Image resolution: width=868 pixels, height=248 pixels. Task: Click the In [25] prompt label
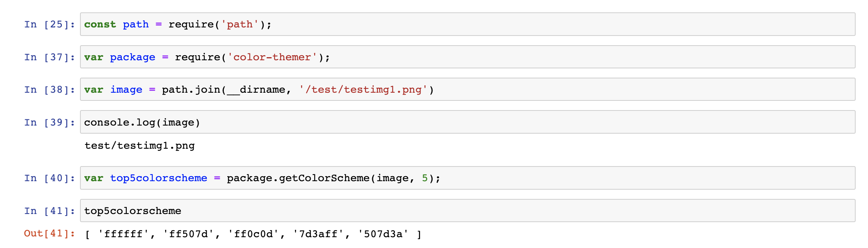click(x=49, y=24)
